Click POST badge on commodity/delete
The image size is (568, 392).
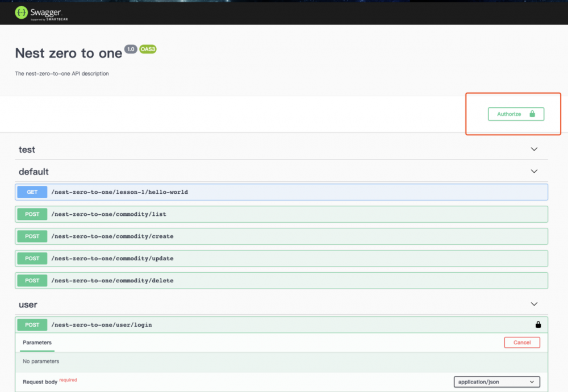pos(32,281)
